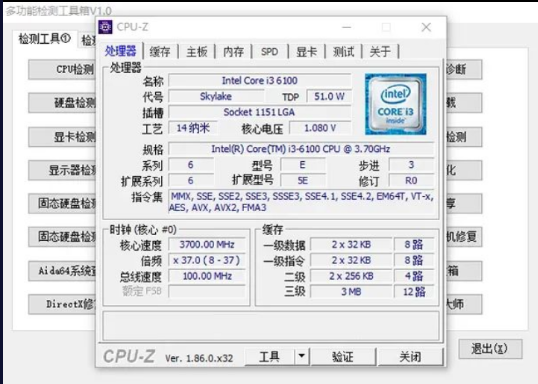538x384 pixels.
Task: Click the 4 路 associativity value
Action: point(414,276)
